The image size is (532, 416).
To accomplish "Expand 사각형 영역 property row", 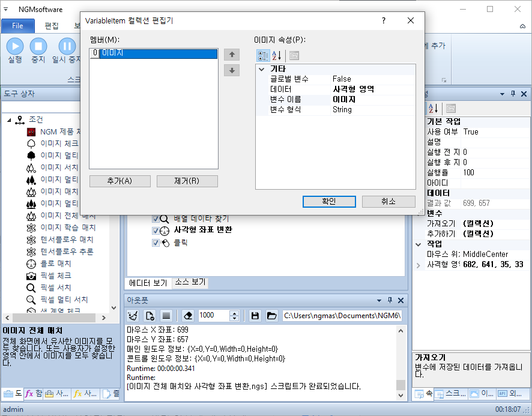I will (x=419, y=265).
